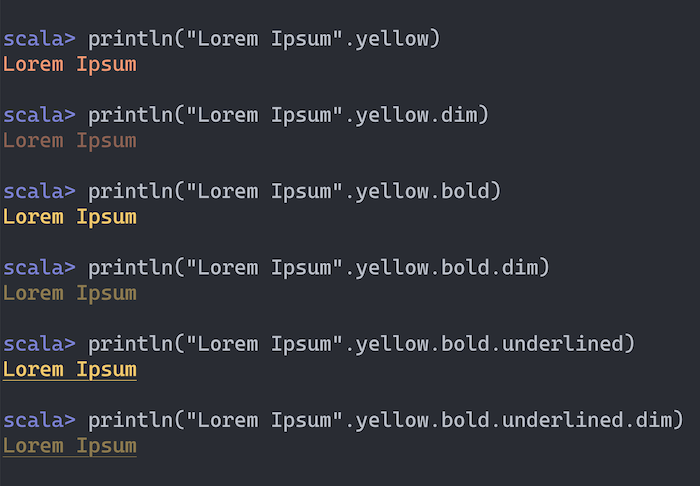
Task: Click the word "dim" in the .yellow.bold.dim) command
Action: pos(520,268)
